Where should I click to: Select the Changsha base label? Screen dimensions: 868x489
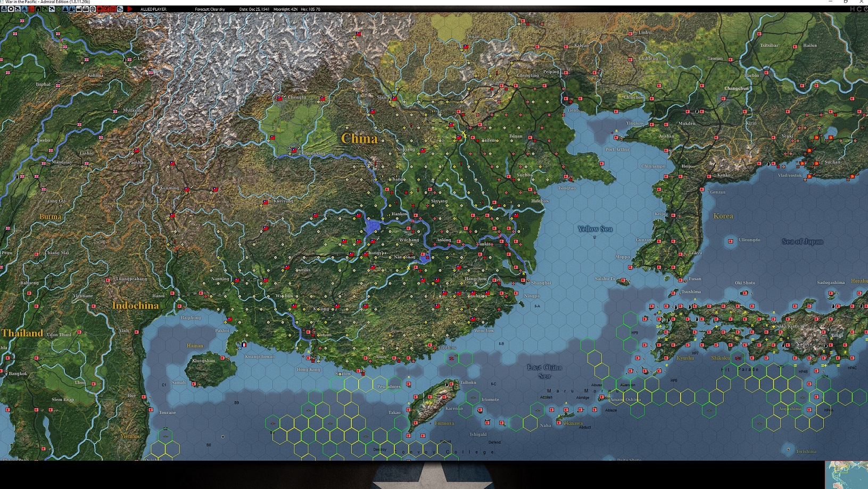(377, 253)
